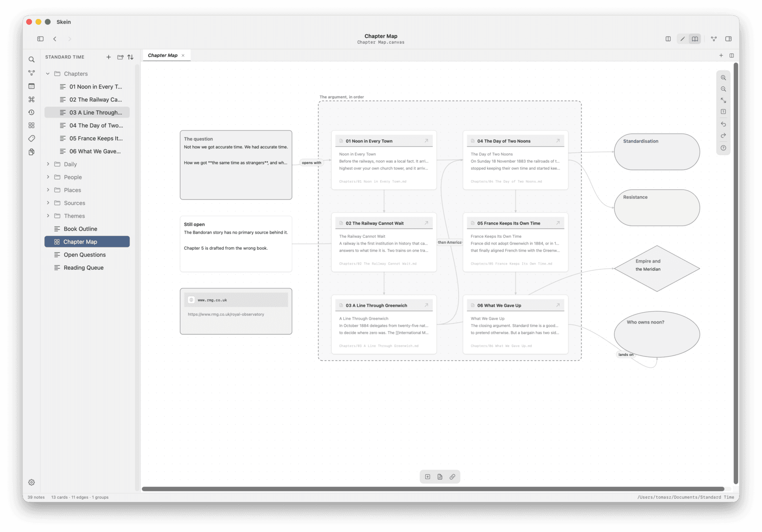
Task: Expand the Places folder
Action: (x=48, y=190)
